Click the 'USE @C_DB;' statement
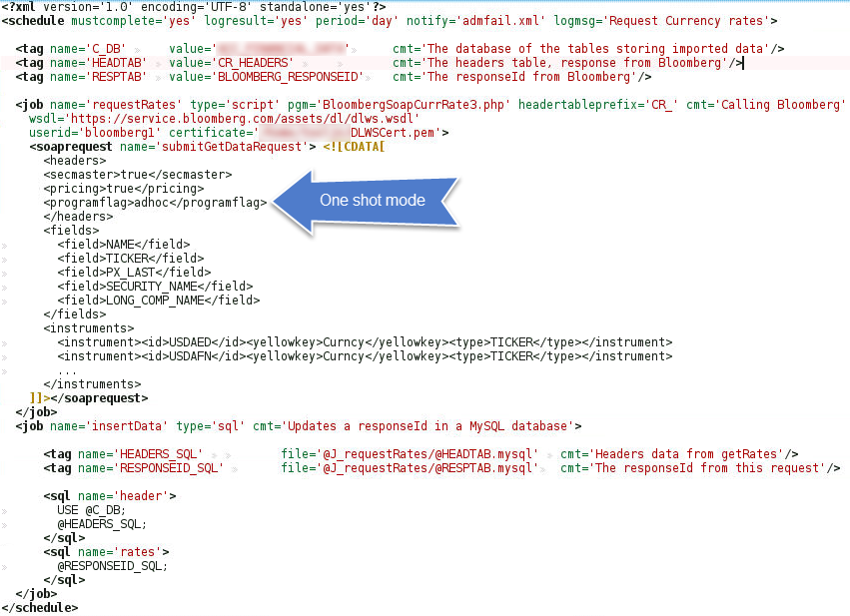The width and height of the screenshot is (850, 616). pos(91,510)
